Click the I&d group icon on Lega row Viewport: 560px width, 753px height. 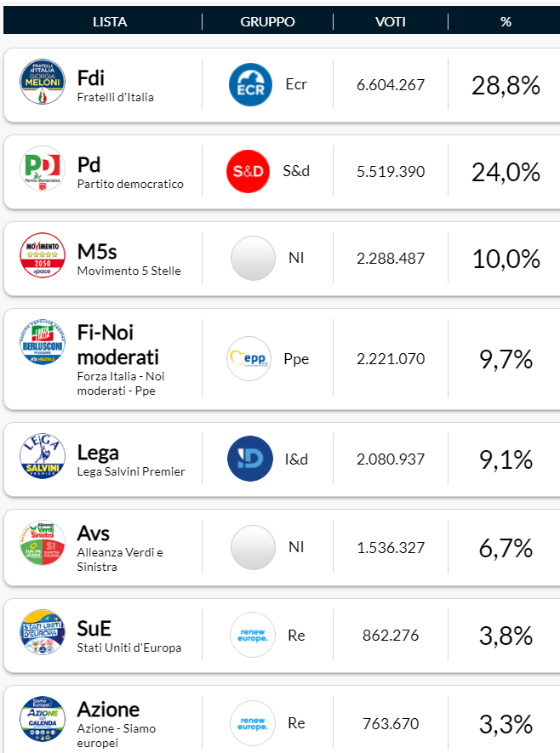[x=252, y=459]
